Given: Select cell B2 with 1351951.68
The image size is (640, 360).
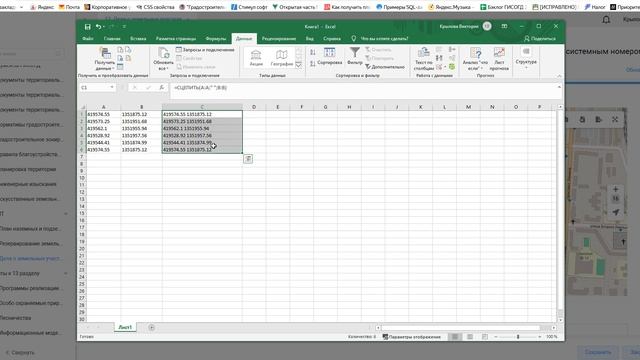Looking at the screenshot, I should tap(141, 121).
